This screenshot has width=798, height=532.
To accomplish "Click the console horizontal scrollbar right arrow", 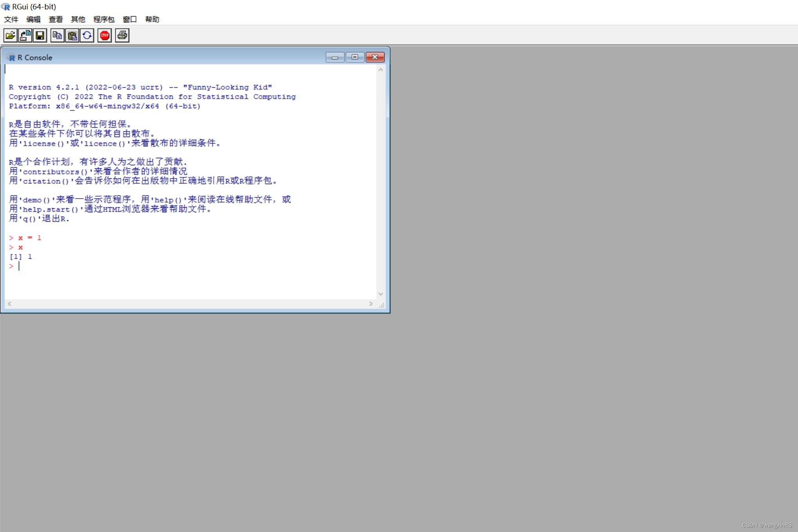I will click(371, 304).
